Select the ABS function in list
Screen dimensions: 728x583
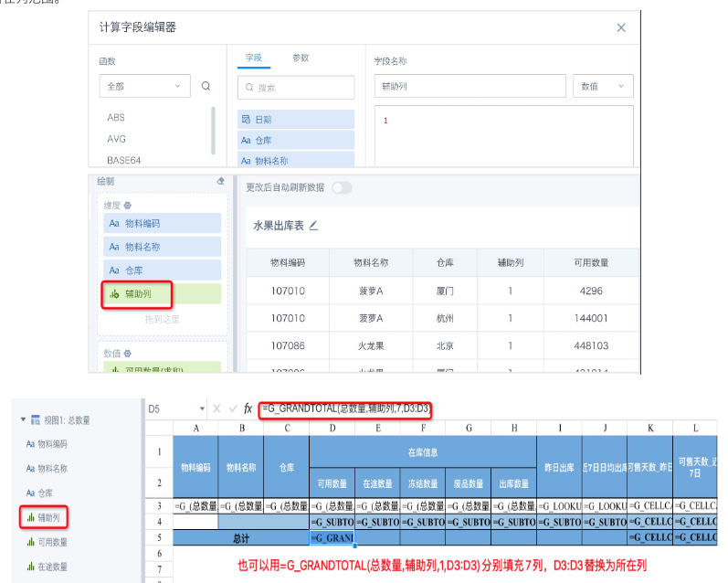116,118
